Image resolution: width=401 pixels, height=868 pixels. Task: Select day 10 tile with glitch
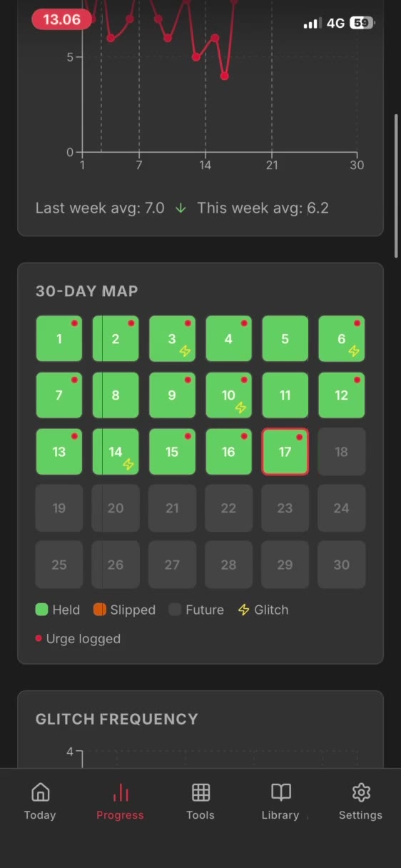click(x=228, y=395)
